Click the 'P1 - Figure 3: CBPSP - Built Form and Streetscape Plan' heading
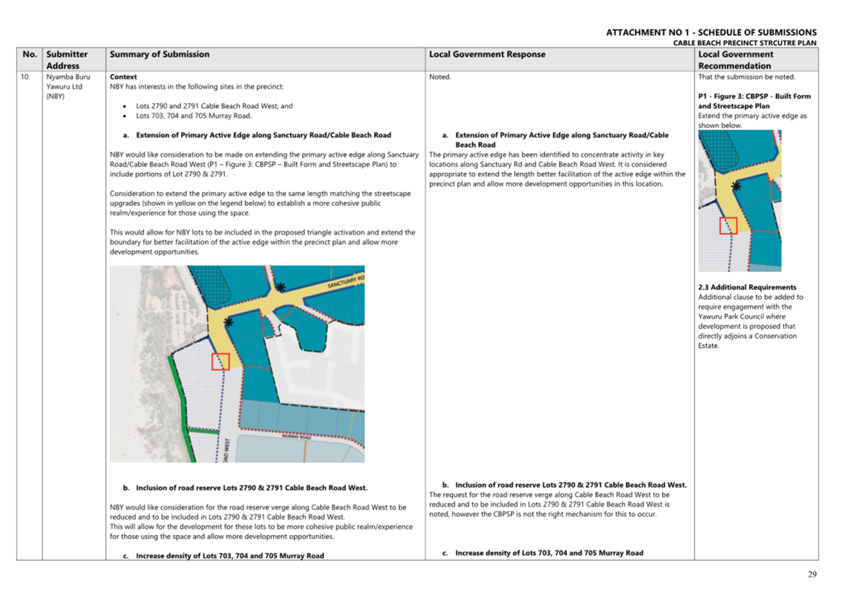This screenshot has height=614, width=868. tap(755, 101)
